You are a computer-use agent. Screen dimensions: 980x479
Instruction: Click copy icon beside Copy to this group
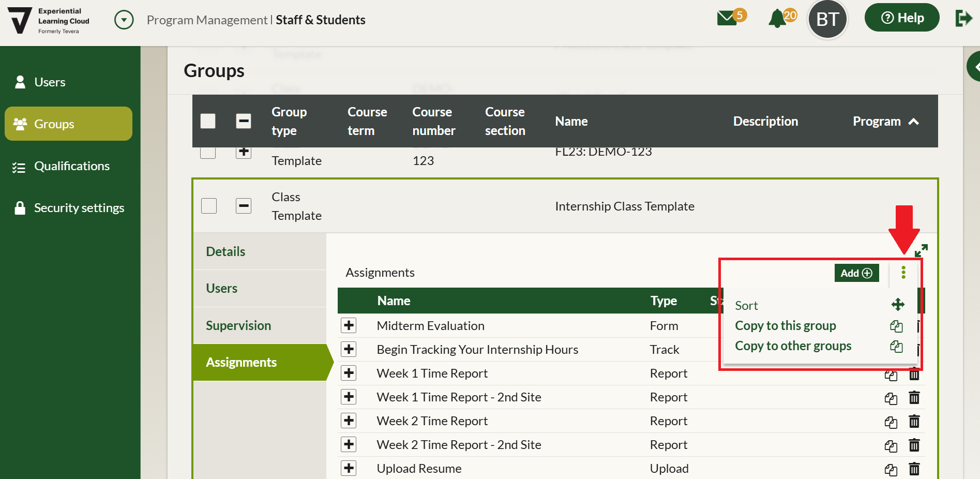tap(896, 326)
